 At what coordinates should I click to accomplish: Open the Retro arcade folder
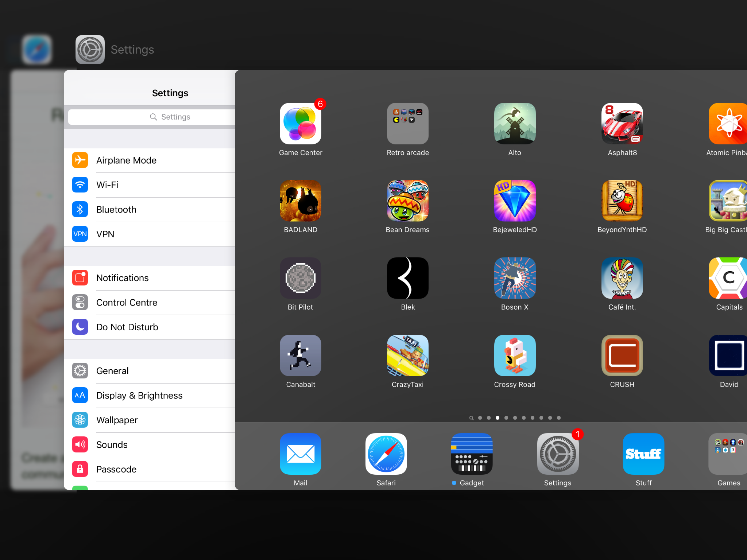(x=408, y=124)
